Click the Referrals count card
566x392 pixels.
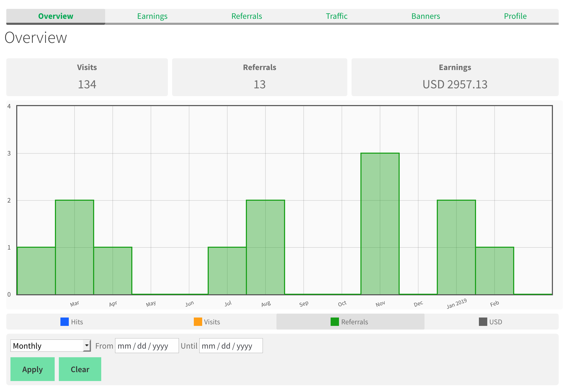point(260,77)
